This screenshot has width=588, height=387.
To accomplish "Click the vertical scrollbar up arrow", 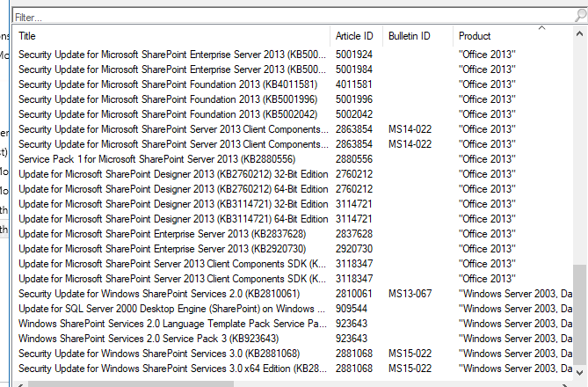I will pos(579,33).
